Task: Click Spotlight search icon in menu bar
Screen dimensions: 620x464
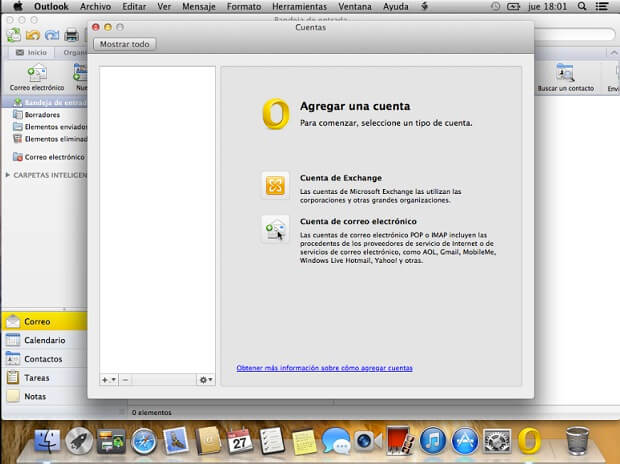Action: click(582, 6)
